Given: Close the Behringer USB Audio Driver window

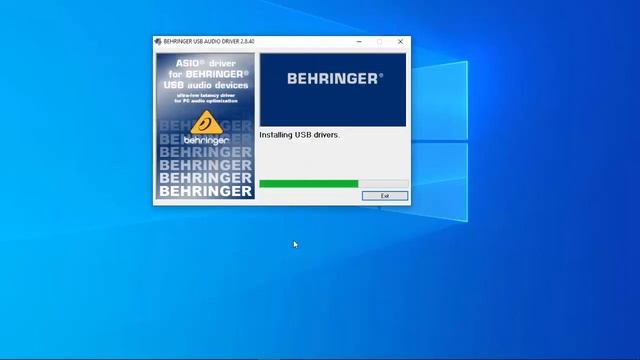Looking at the screenshot, I should pos(400,42).
